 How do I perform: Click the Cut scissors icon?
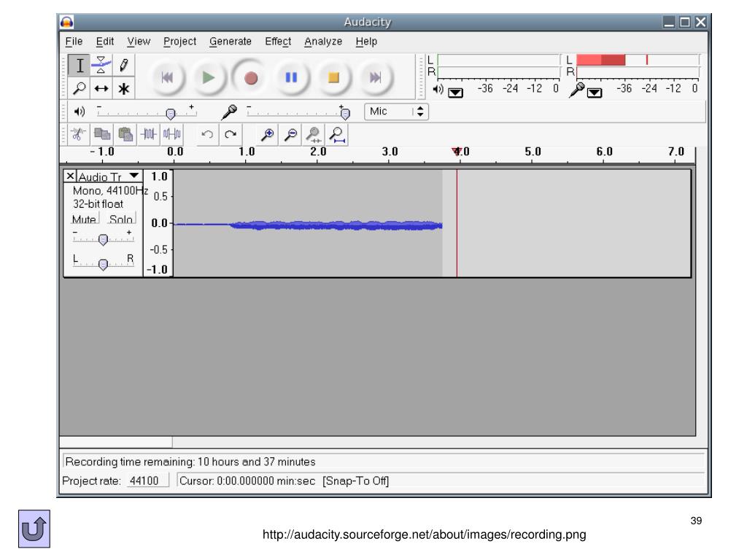[77, 134]
